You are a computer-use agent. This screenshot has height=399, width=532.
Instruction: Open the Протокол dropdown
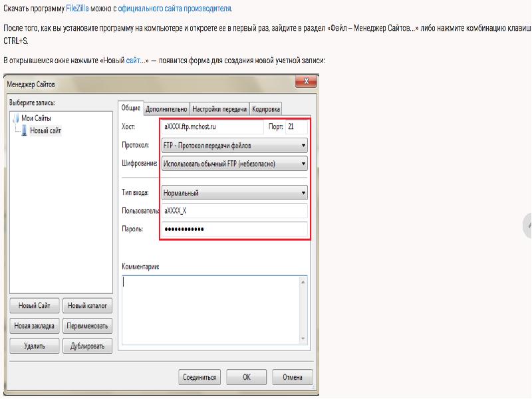click(235, 146)
